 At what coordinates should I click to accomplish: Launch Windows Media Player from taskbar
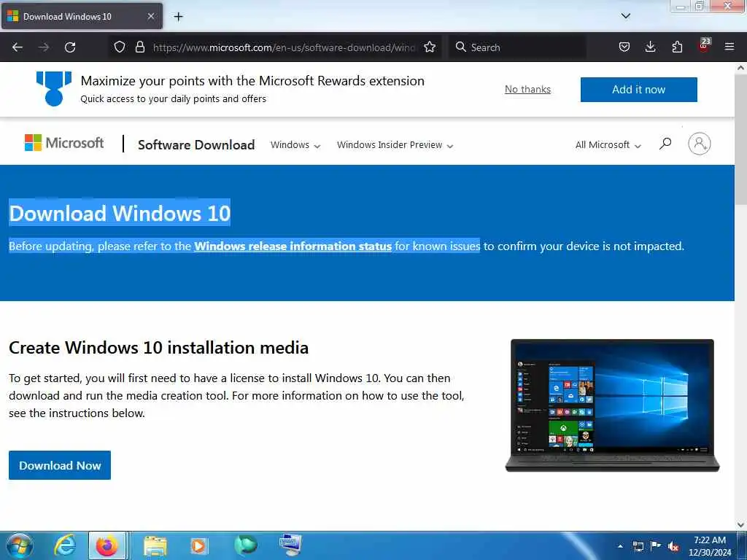pyautogui.click(x=199, y=545)
